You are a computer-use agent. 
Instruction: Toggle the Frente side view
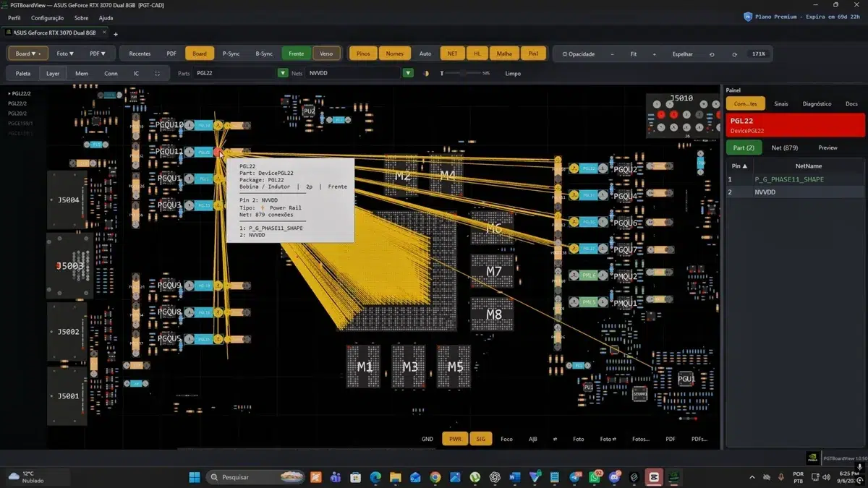click(297, 53)
